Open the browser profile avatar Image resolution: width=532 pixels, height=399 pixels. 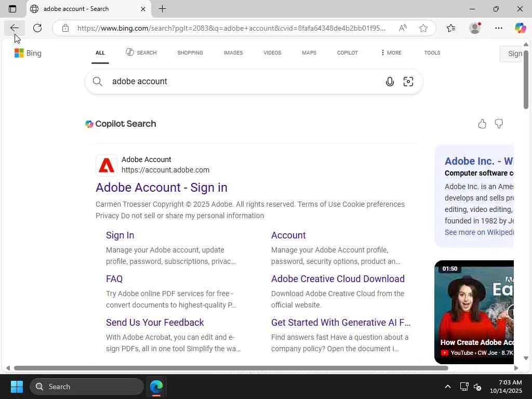[x=475, y=28]
